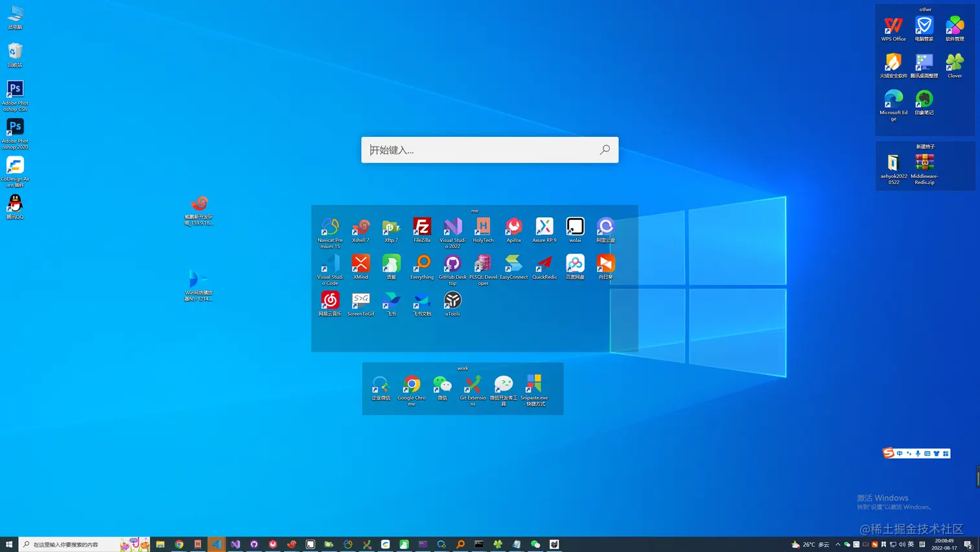This screenshot has height=552, width=980.
Task: Open Sogou toolbox grid icon
Action: (946, 453)
